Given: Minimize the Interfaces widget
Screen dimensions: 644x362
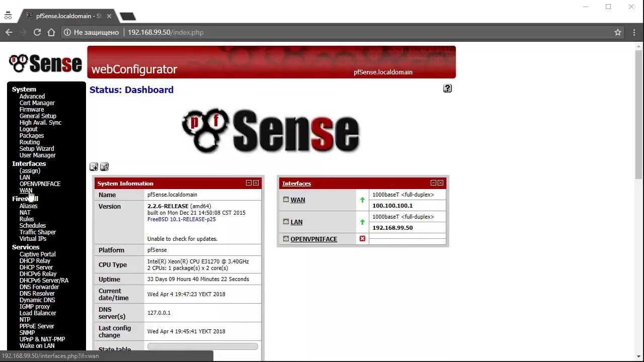Looking at the screenshot, I should click(433, 183).
